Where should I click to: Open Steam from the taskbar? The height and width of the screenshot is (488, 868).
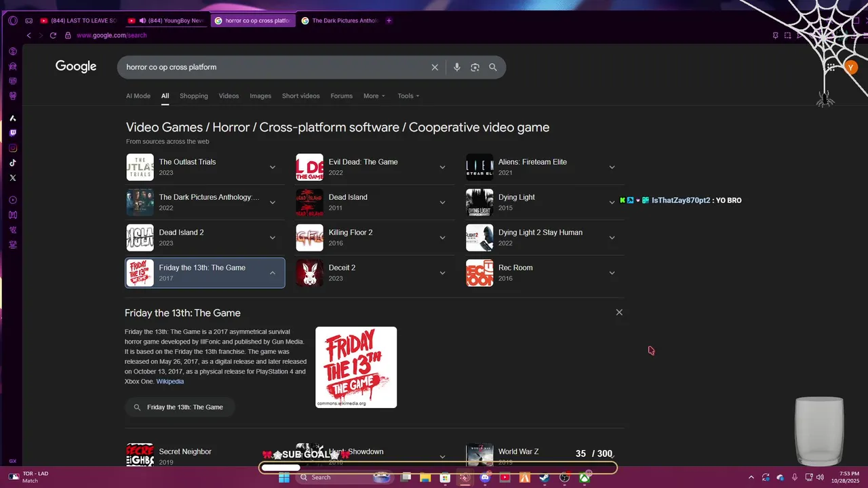[x=544, y=477]
